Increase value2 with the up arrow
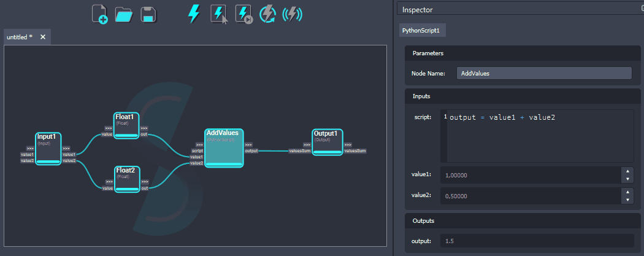 (x=627, y=192)
